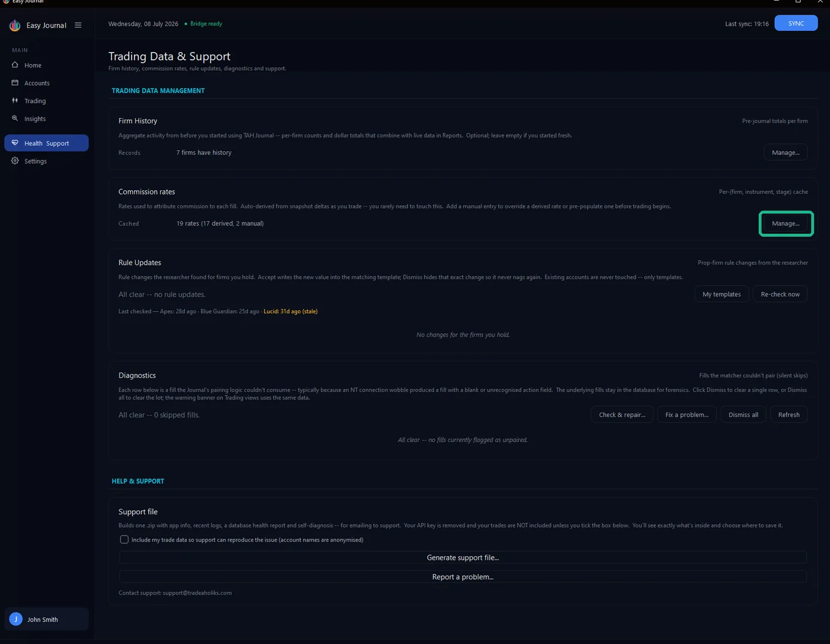Click the Support file card title
Image resolution: width=830 pixels, height=644 pixels.
pyautogui.click(x=138, y=512)
